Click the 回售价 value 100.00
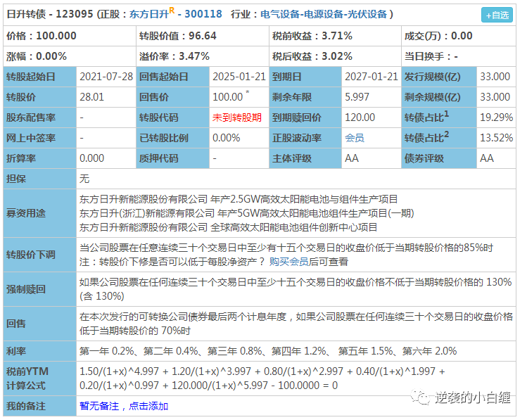The height and width of the screenshot is (420, 527). point(227,97)
